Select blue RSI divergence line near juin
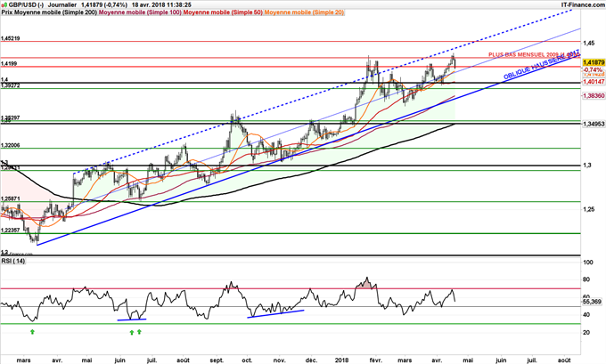Image resolution: width=606 pixels, height=364 pixels. tap(132, 320)
